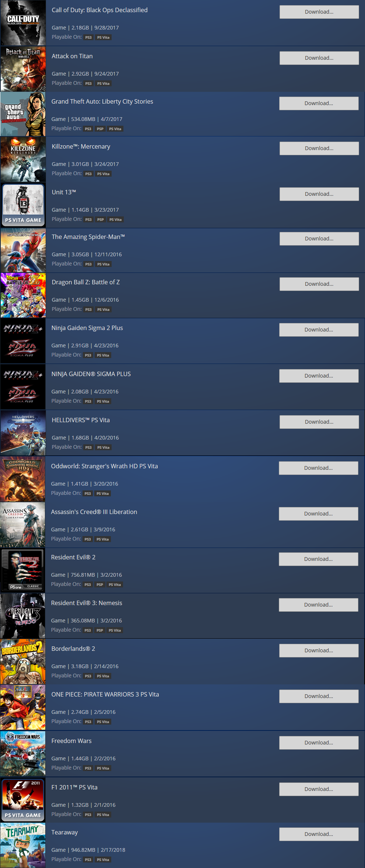Download Ninja Gaiden Sigma 2 Plus
This screenshot has height=868, width=365.
point(319,330)
